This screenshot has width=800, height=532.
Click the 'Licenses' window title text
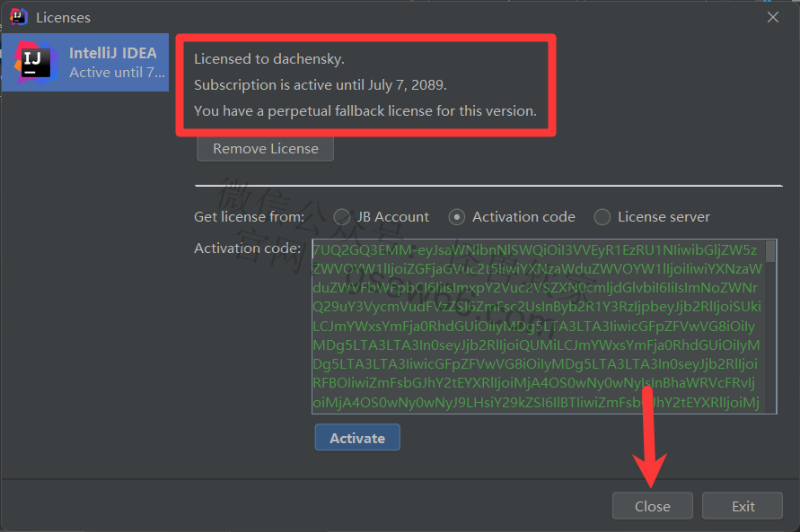pyautogui.click(x=63, y=17)
